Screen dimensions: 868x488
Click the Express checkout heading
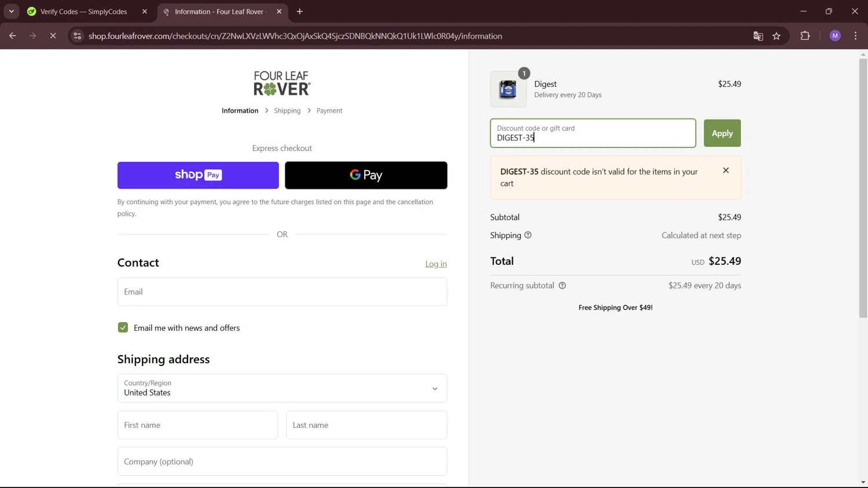click(282, 148)
